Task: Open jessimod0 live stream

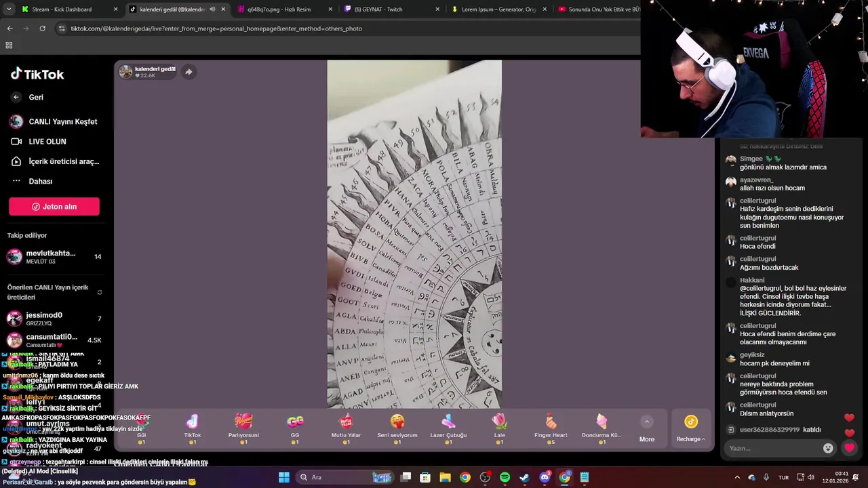Action: (x=54, y=319)
